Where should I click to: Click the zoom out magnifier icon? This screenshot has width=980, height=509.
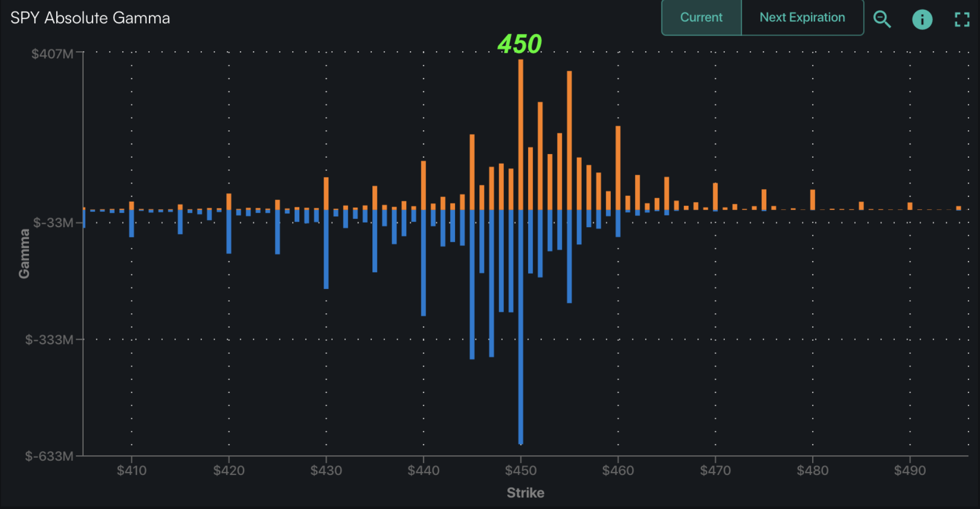[882, 19]
